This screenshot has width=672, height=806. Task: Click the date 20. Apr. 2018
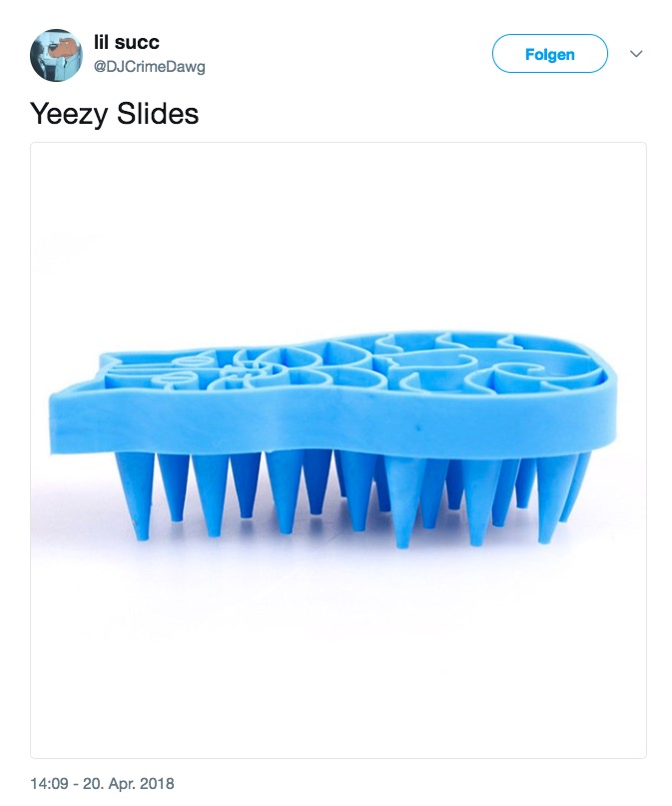click(x=129, y=783)
